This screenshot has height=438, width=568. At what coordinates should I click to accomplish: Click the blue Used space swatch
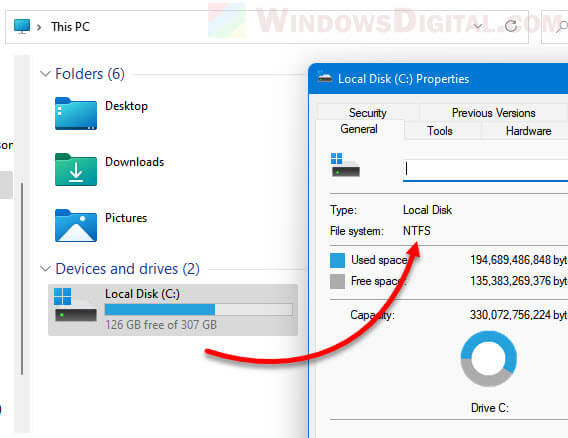point(337,260)
